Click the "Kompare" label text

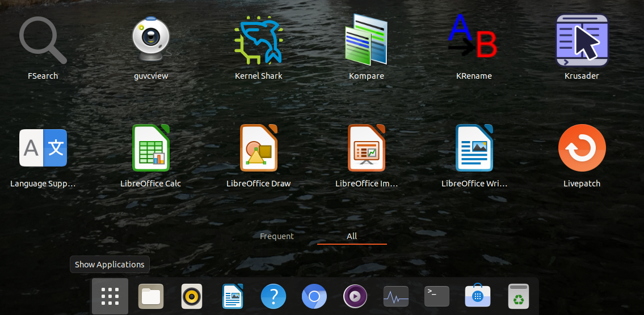coord(367,76)
